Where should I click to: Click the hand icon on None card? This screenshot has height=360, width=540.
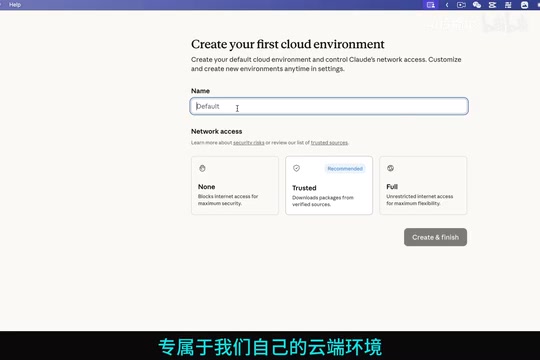[x=202, y=168]
